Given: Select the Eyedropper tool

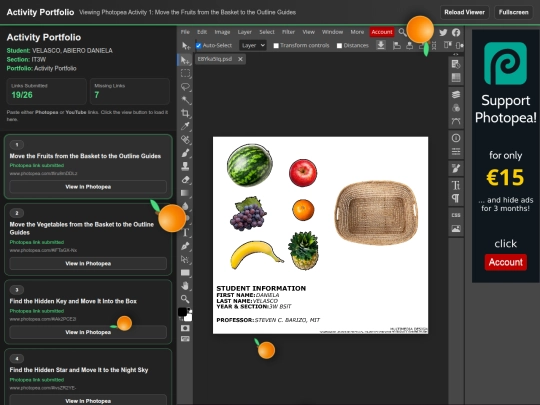Looking at the screenshot, I should [185, 126].
